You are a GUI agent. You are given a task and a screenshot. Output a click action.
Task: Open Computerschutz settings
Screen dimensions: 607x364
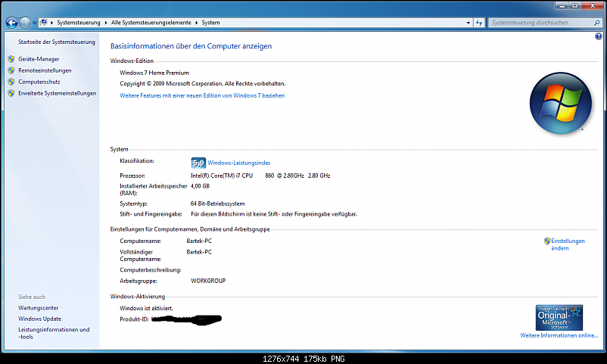(39, 82)
